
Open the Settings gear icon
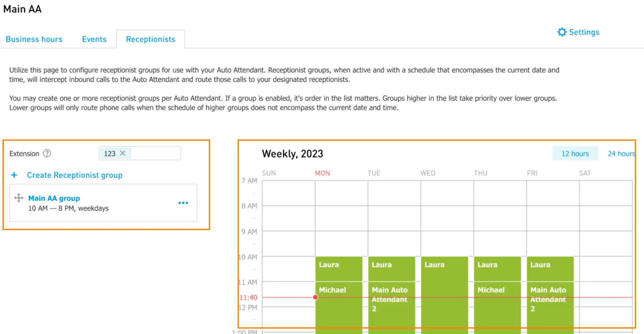point(562,32)
